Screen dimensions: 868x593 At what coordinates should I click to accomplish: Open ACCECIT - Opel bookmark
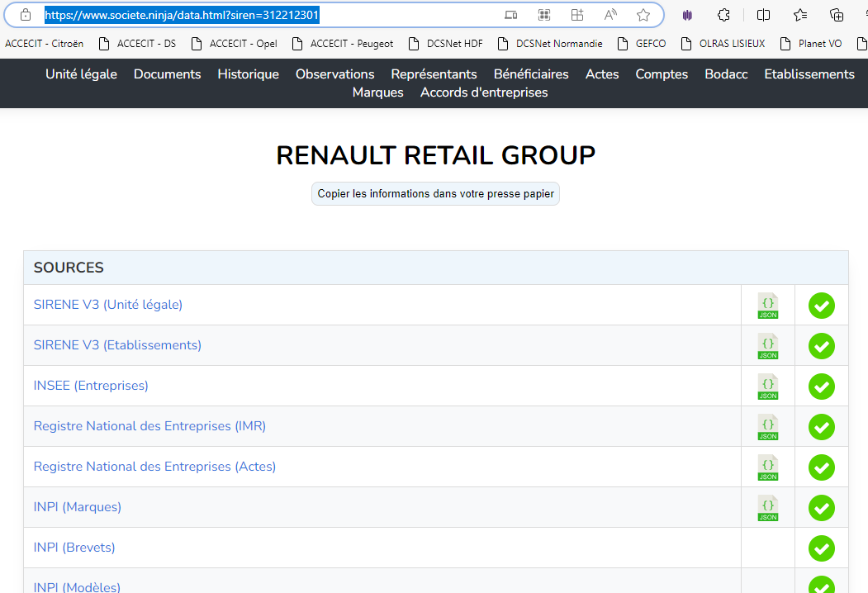pos(234,44)
